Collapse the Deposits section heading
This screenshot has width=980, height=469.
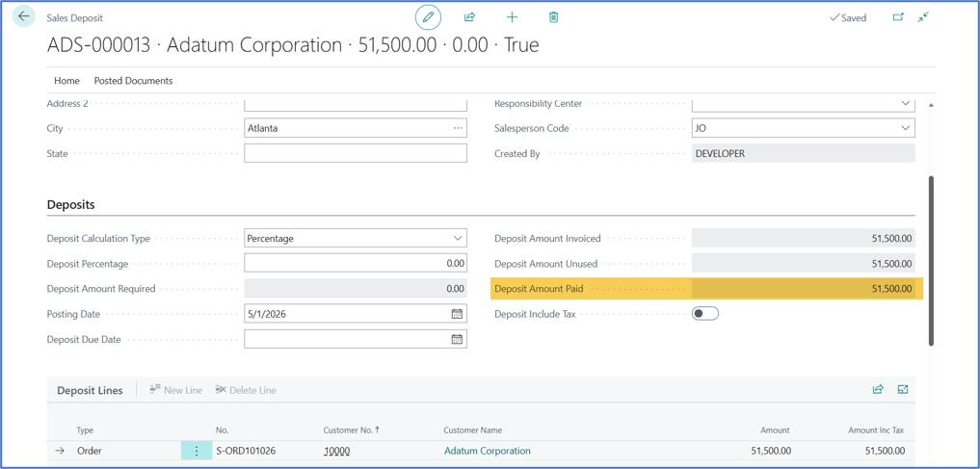(71, 204)
